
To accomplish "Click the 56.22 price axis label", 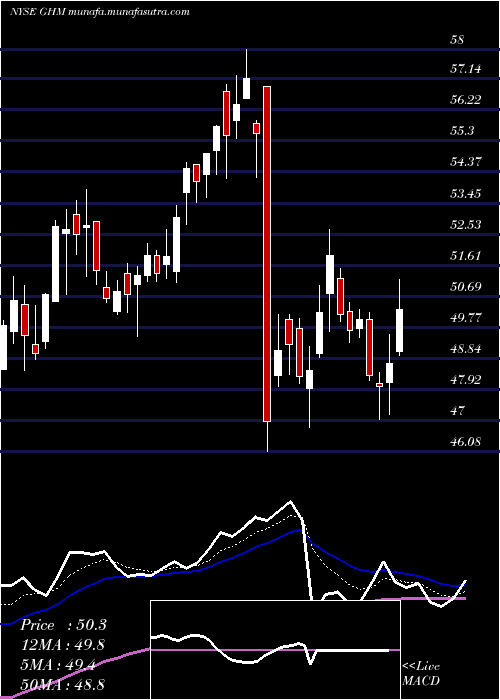I will coord(466,100).
